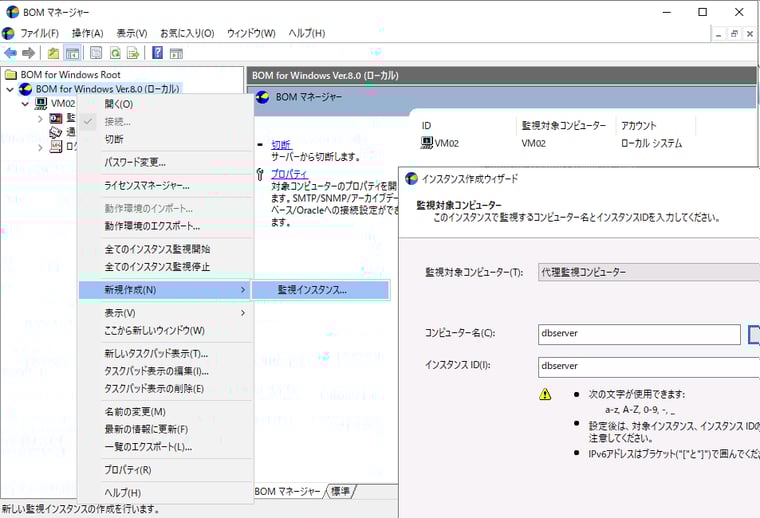Viewport: 760px width, 518px height.
Task: Select 監視インスタンス... submenu item
Action: tap(320, 290)
